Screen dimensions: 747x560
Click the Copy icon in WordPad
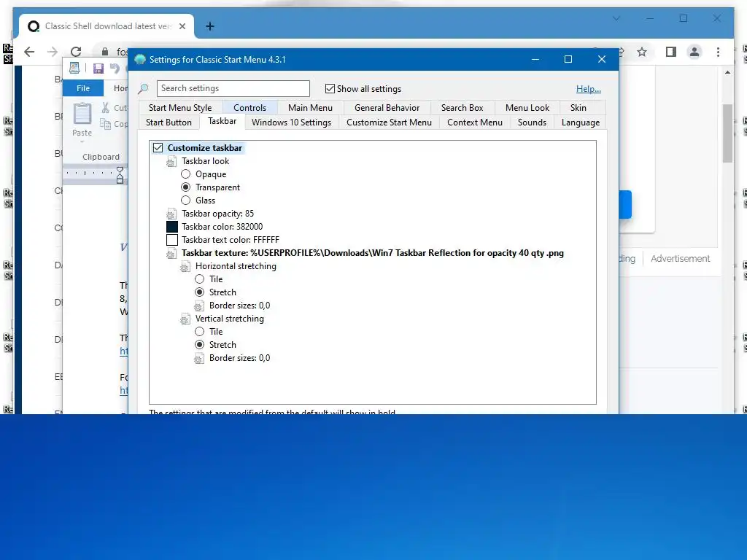[x=105, y=124]
